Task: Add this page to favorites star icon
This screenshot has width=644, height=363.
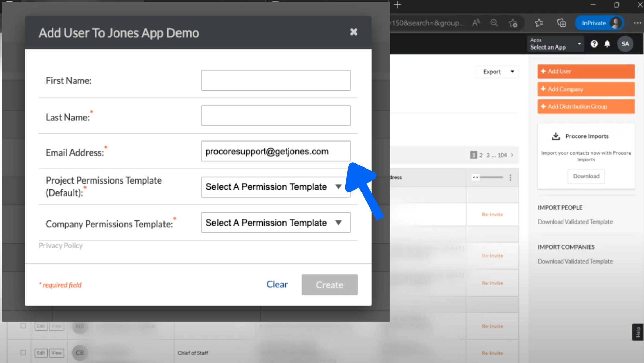Action: [513, 23]
